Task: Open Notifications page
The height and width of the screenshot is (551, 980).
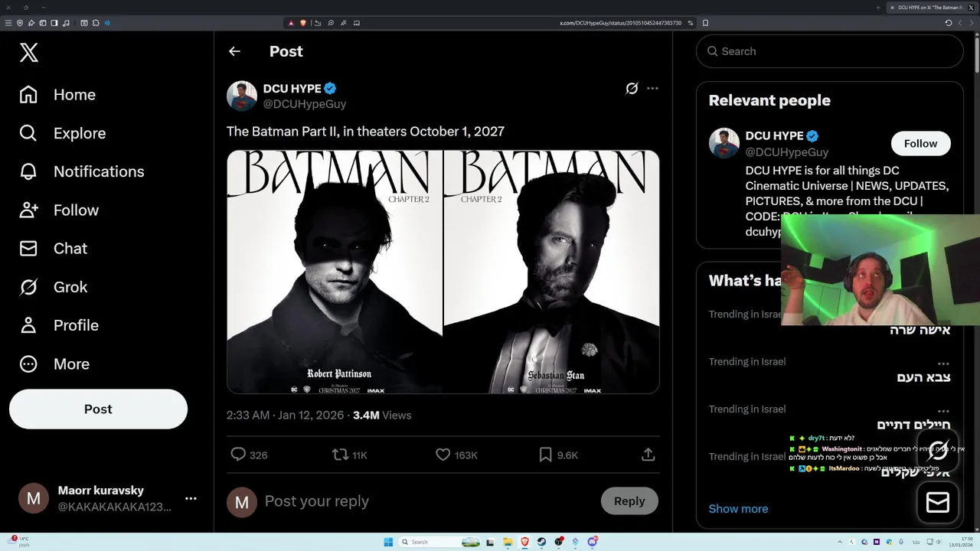Action: (82, 171)
